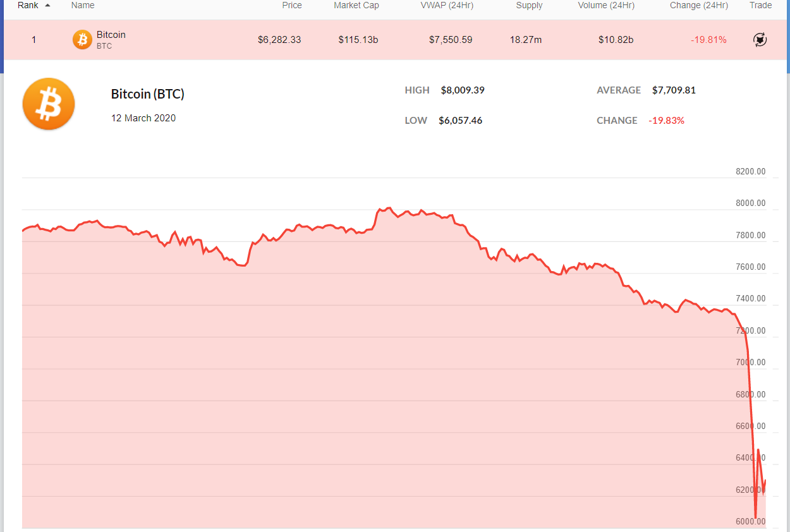Open the Bitcoin name link in row

111,35
